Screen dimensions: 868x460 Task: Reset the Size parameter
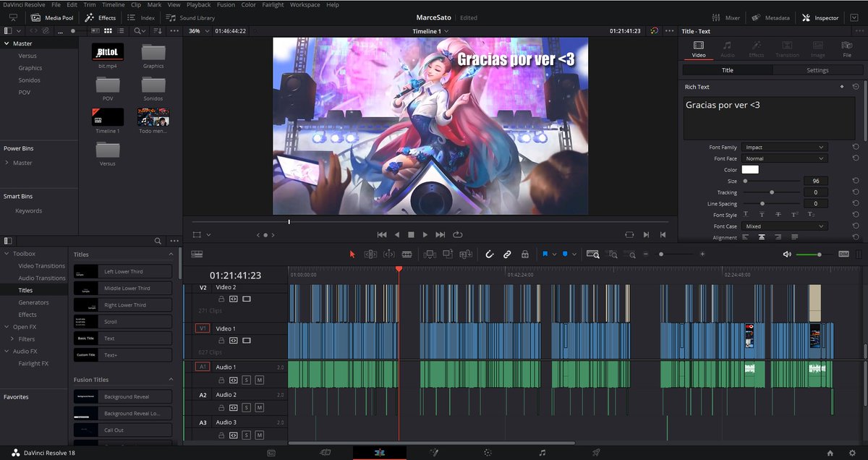[856, 181]
